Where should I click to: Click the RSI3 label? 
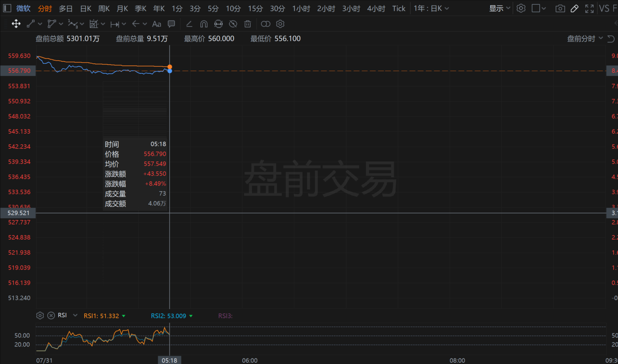pyautogui.click(x=225, y=316)
